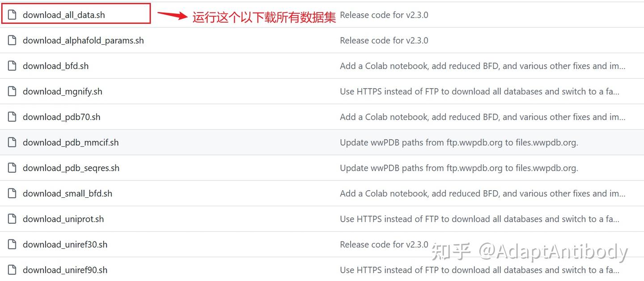Open the download_uniref90.sh file name

pos(65,270)
